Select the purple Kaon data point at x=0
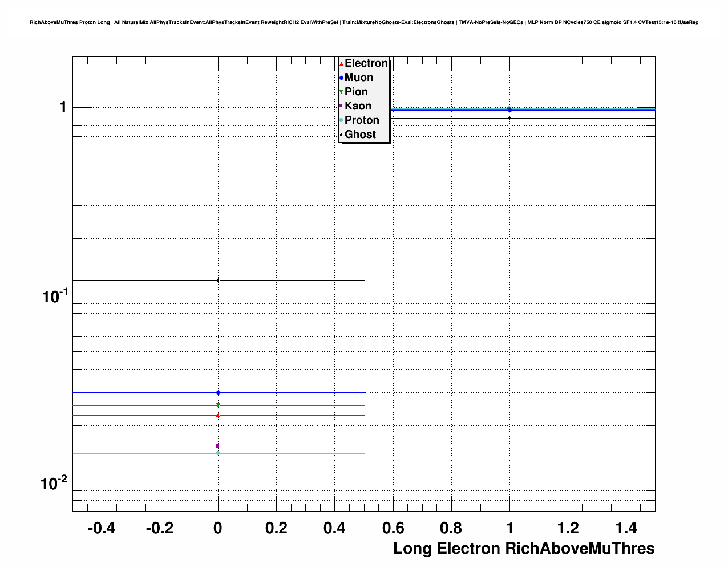The width and height of the screenshot is (728, 568). pyautogui.click(x=217, y=446)
